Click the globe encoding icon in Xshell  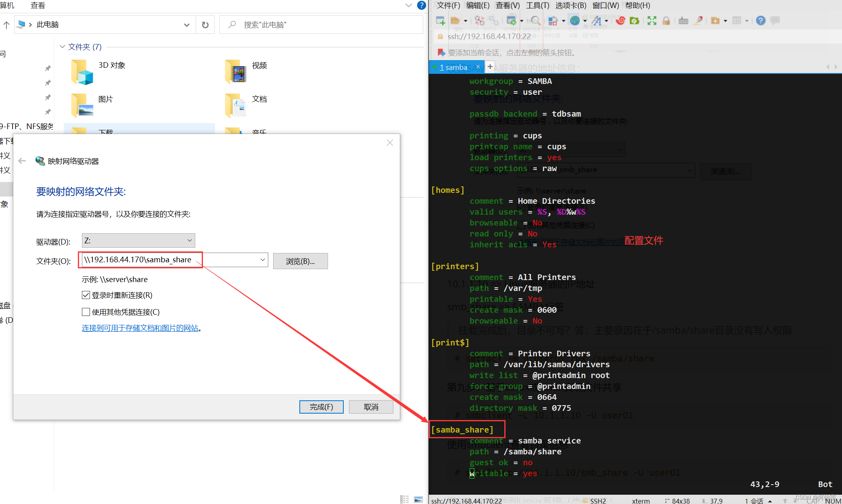coord(575,21)
